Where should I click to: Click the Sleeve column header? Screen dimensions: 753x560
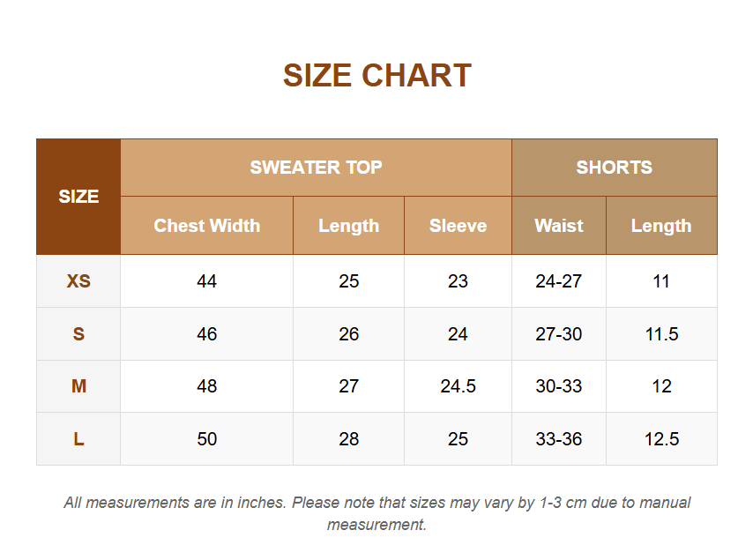[x=459, y=226]
